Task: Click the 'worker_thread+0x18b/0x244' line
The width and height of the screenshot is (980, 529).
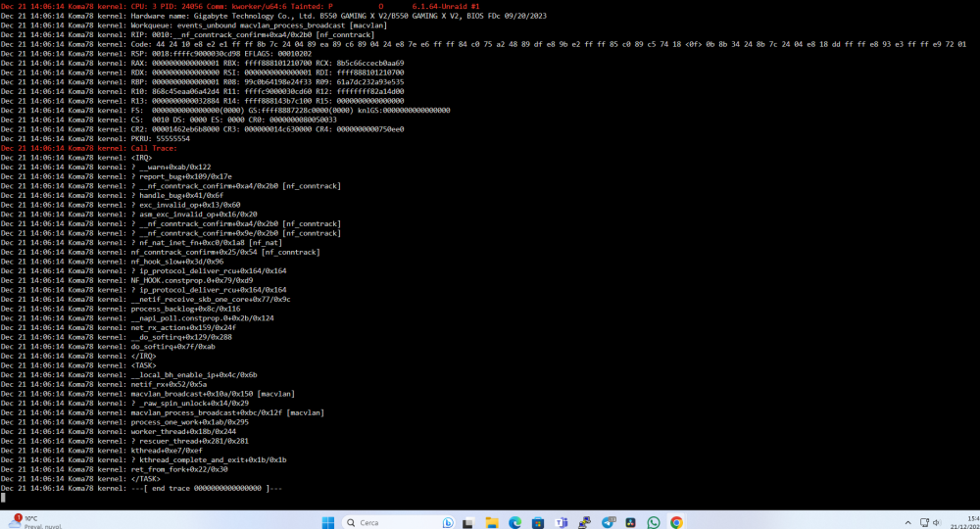Action: pyautogui.click(x=119, y=431)
